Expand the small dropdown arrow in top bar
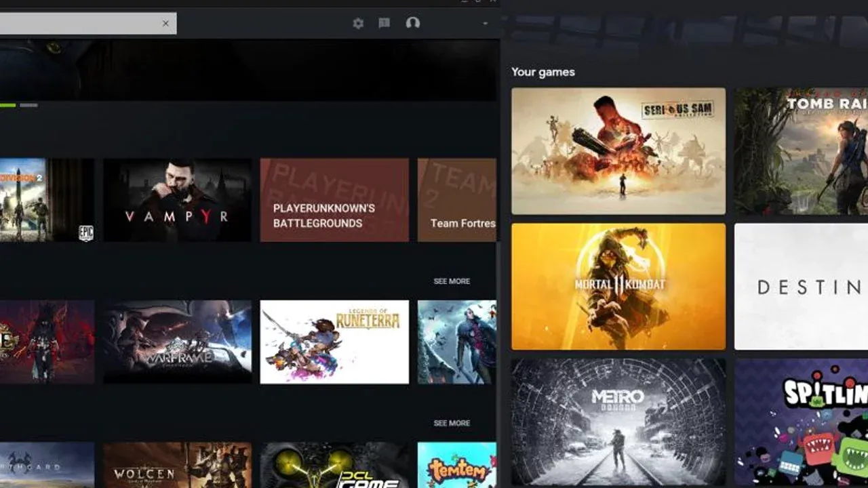The height and width of the screenshot is (488, 868). [486, 24]
